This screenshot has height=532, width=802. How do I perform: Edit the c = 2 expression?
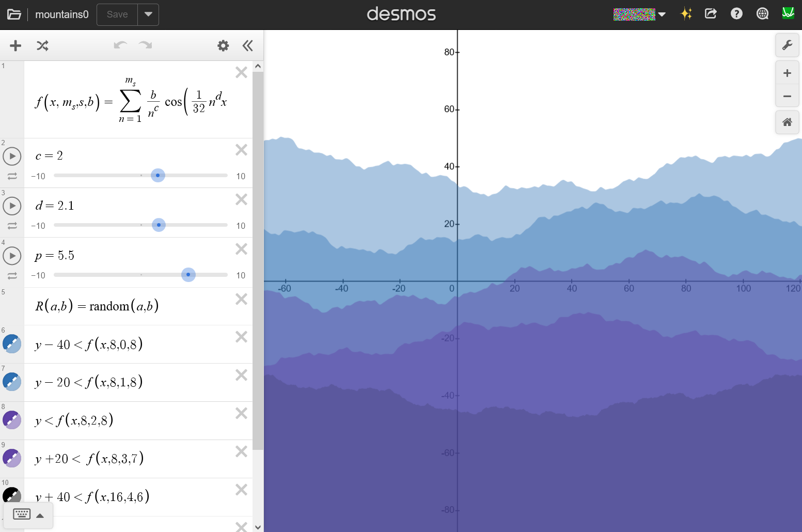tap(49, 155)
